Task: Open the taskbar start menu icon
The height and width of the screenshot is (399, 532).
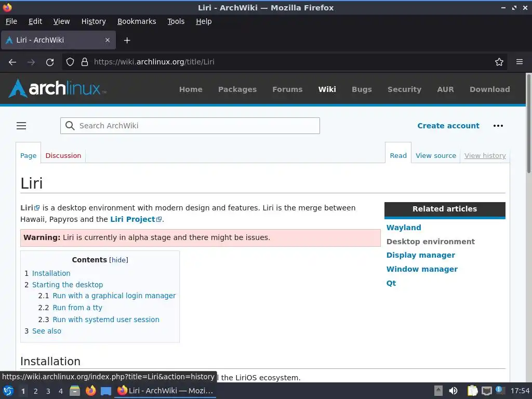Action: (8, 391)
